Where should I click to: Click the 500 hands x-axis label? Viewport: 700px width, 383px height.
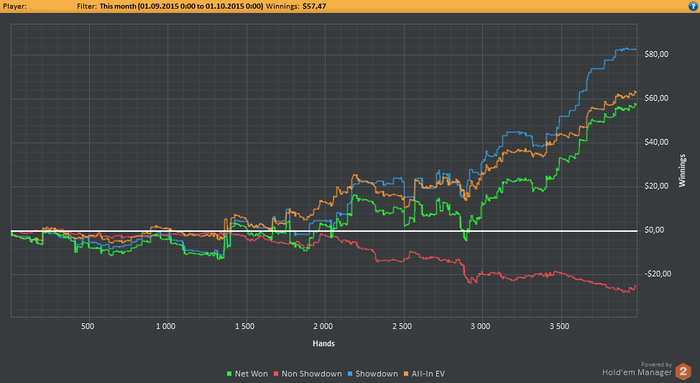pyautogui.click(x=88, y=326)
